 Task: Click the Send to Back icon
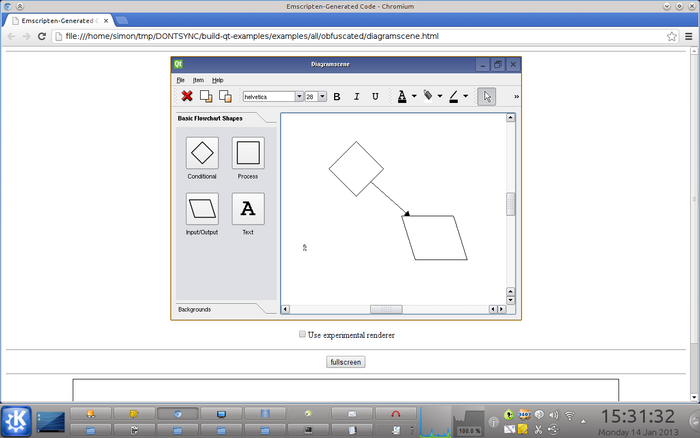tap(225, 96)
